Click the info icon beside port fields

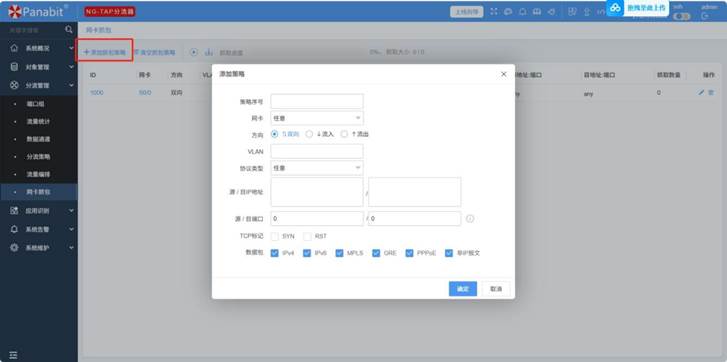coord(470,219)
